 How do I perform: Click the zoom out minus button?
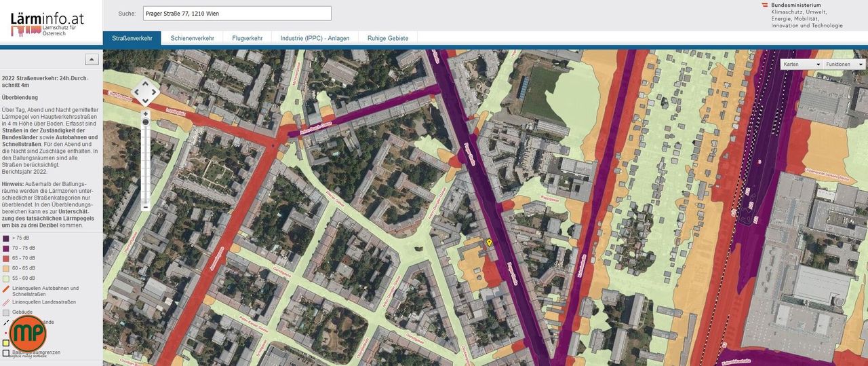click(145, 206)
